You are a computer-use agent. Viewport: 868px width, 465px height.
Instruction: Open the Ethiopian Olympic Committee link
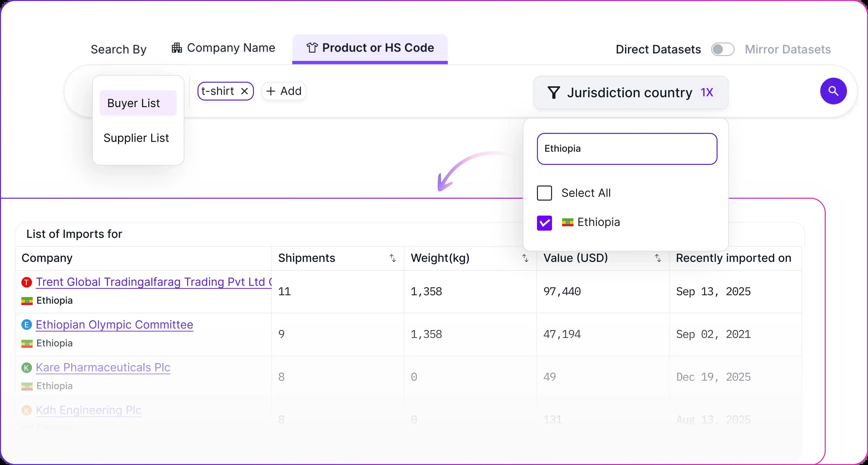114,325
